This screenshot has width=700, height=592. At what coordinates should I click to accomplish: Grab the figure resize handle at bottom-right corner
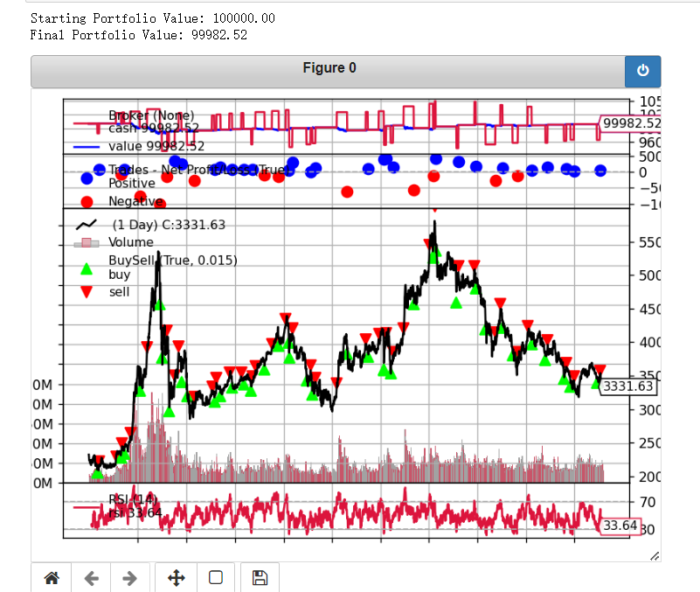[655, 556]
